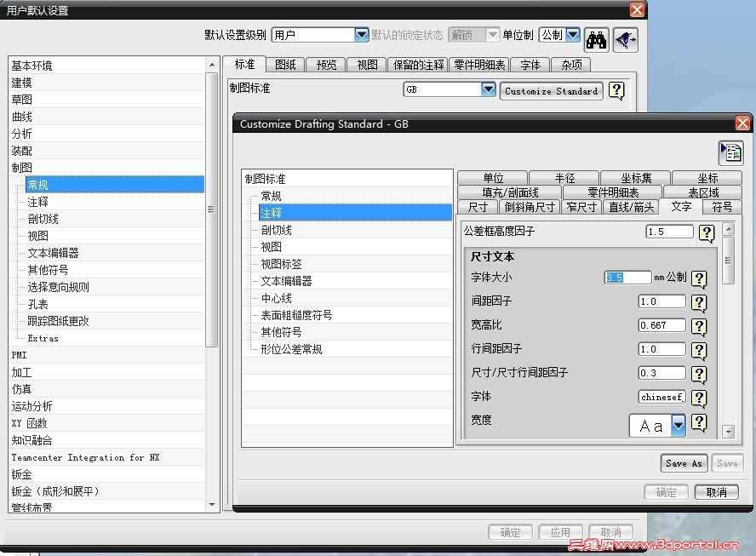The image size is (756, 556).
Task: Open the 窄尺寸 tab
Action: click(x=581, y=207)
